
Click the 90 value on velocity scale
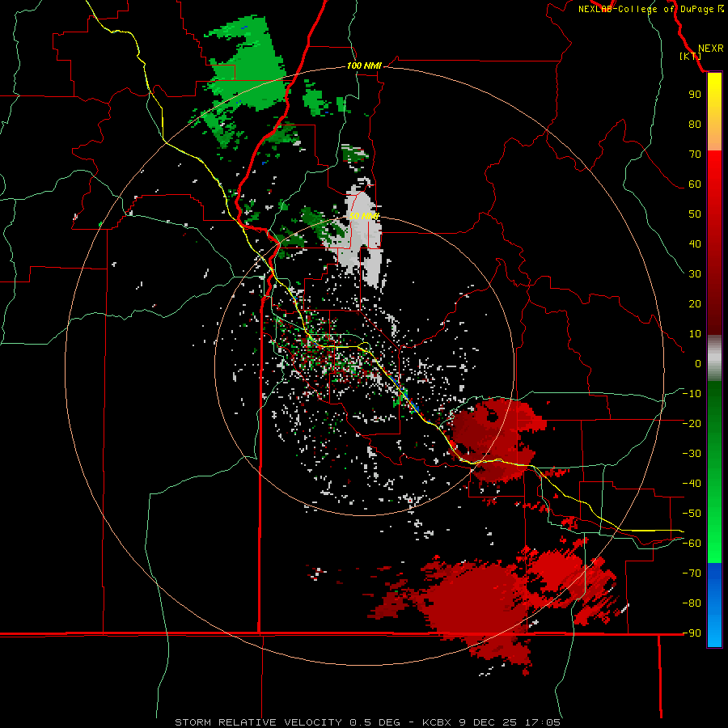[695, 95]
